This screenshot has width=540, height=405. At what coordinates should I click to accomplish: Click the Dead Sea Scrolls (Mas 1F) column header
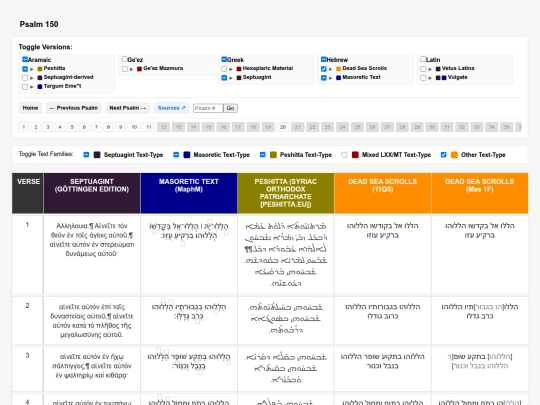pos(480,193)
